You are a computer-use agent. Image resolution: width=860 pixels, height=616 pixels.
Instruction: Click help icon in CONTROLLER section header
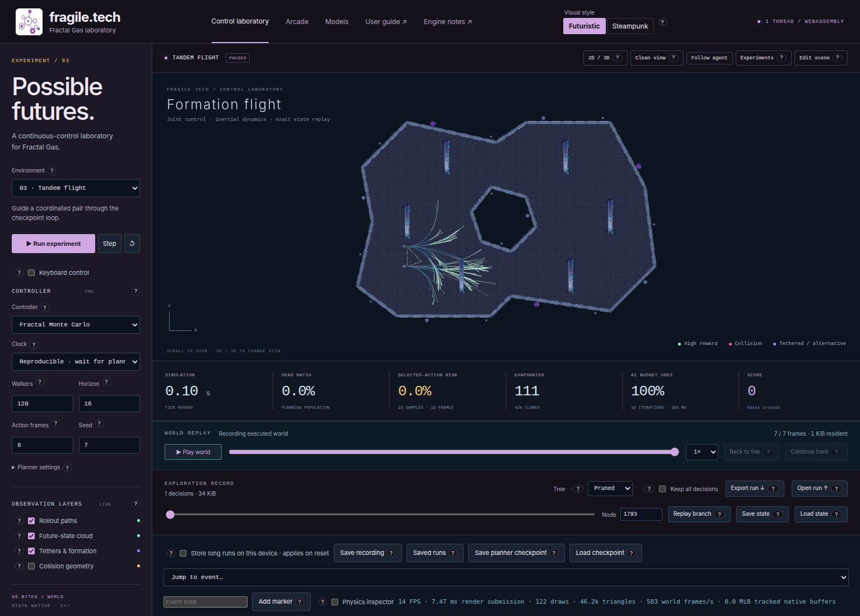(135, 291)
